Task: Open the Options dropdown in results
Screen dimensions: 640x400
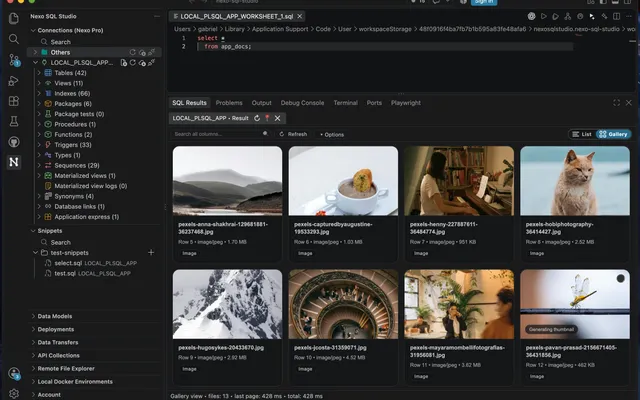Action: tap(332, 134)
